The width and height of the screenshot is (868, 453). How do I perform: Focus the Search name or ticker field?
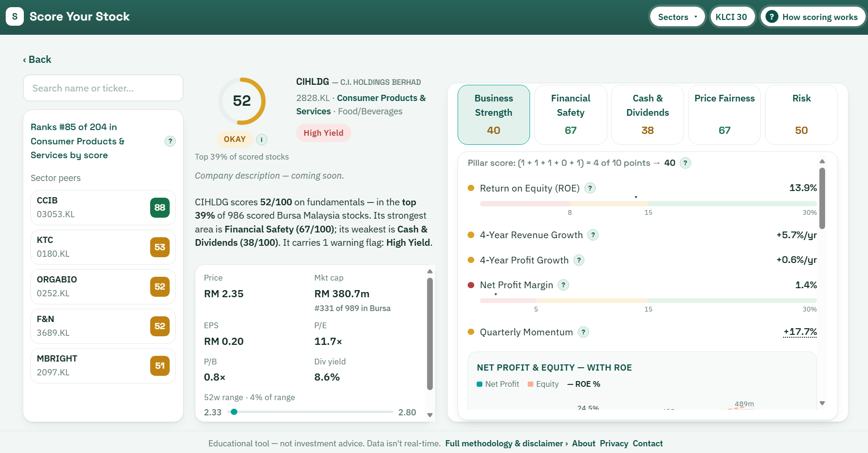pos(103,88)
